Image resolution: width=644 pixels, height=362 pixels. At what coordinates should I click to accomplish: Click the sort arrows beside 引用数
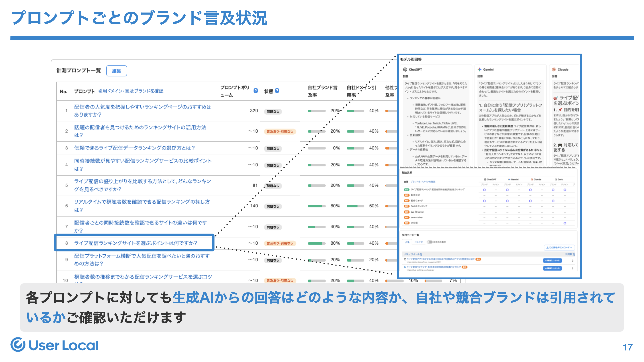click(x=574, y=254)
